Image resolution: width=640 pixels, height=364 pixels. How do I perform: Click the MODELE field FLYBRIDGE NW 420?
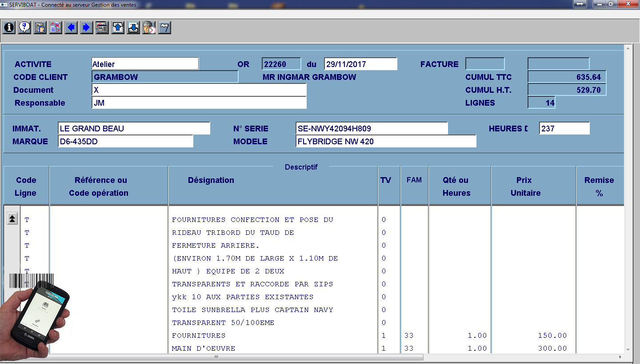click(385, 141)
